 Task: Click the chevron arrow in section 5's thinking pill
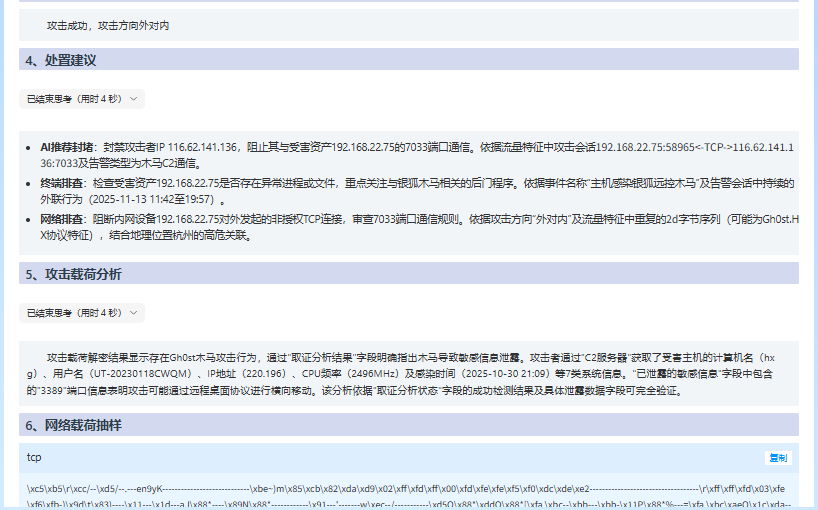tap(133, 313)
